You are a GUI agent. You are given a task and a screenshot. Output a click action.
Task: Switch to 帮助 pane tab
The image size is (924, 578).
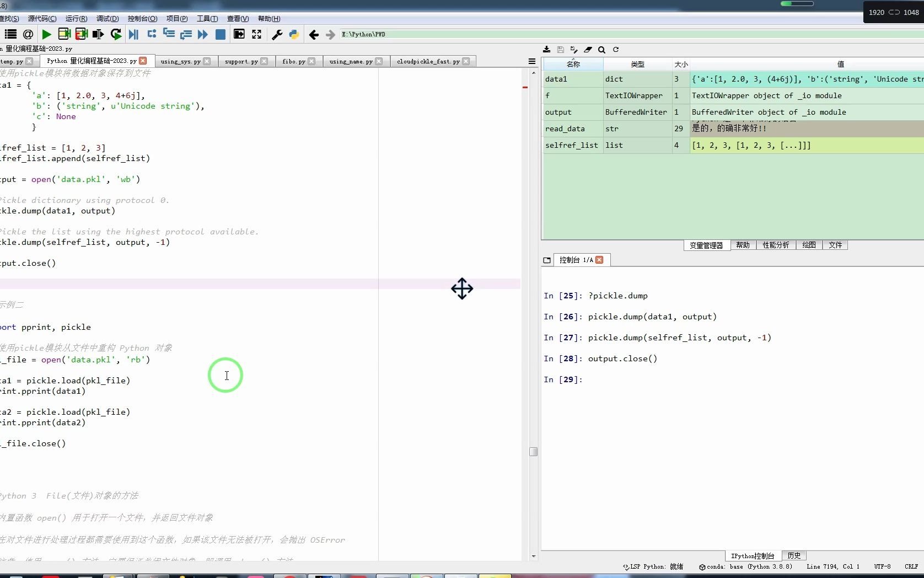coord(743,245)
